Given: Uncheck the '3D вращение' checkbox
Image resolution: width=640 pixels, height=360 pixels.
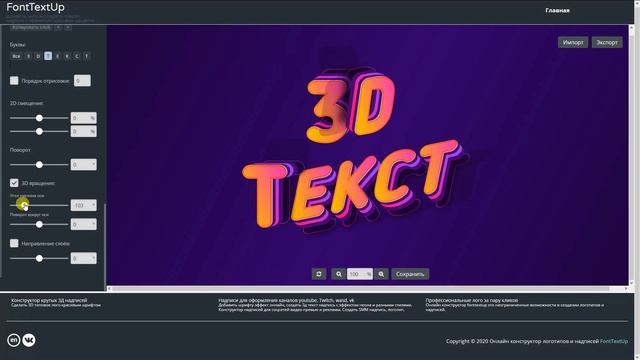Looking at the screenshot, I should (x=14, y=183).
